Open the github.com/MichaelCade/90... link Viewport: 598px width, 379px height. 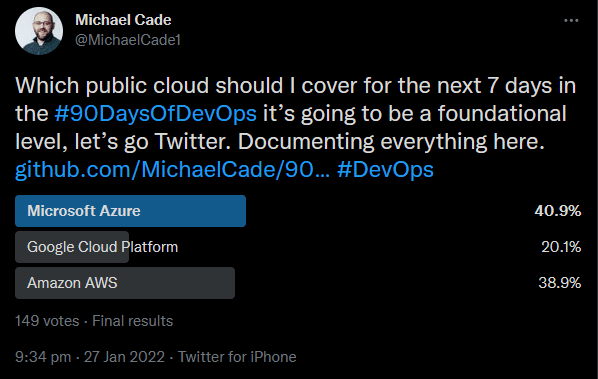click(x=172, y=170)
